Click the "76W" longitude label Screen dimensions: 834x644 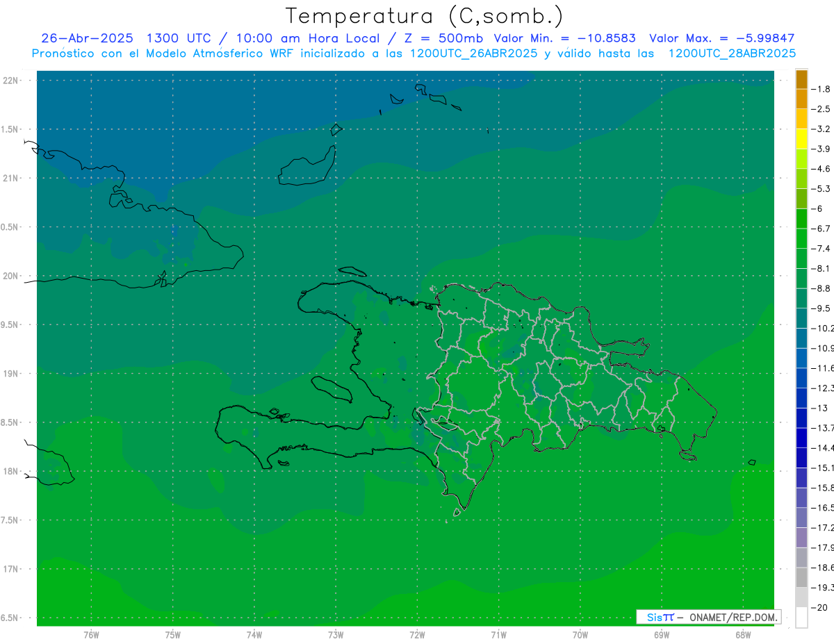click(91, 635)
